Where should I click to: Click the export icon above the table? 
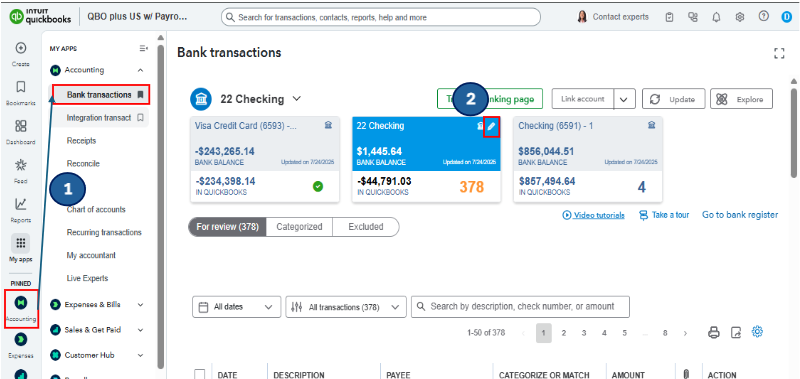[x=736, y=333]
